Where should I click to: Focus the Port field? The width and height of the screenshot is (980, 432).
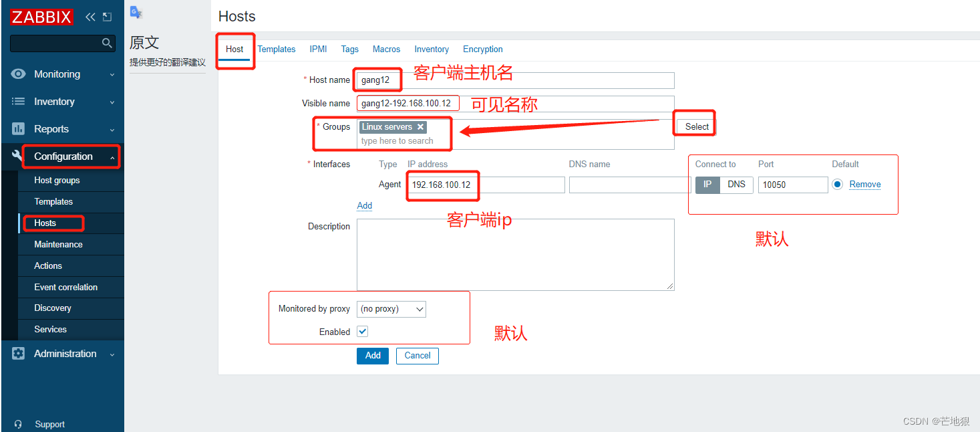(x=793, y=185)
